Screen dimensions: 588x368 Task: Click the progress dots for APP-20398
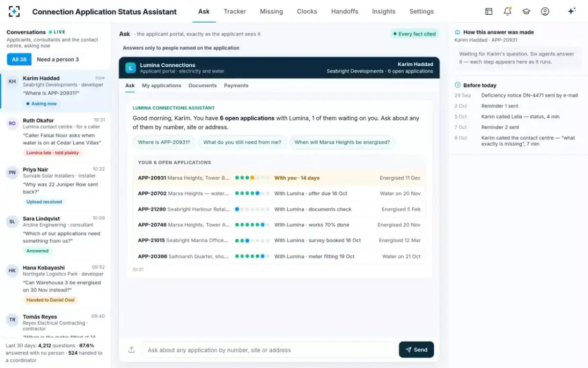pos(252,256)
